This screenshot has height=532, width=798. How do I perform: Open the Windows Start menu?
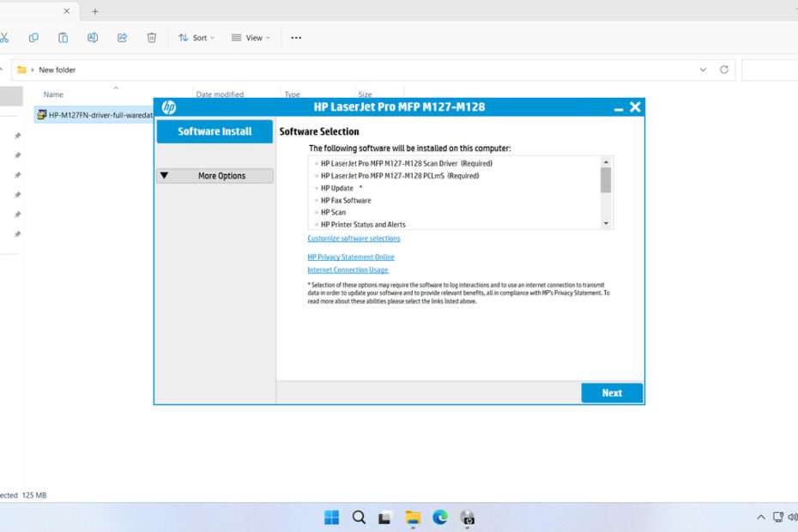(x=331, y=517)
